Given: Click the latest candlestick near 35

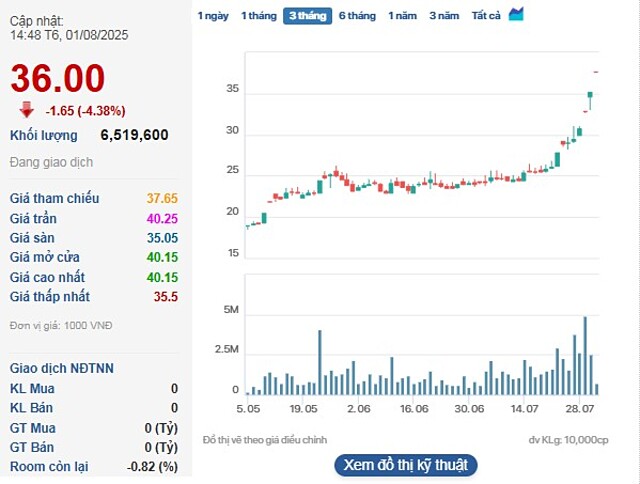Looking at the screenshot, I should (x=590, y=99).
